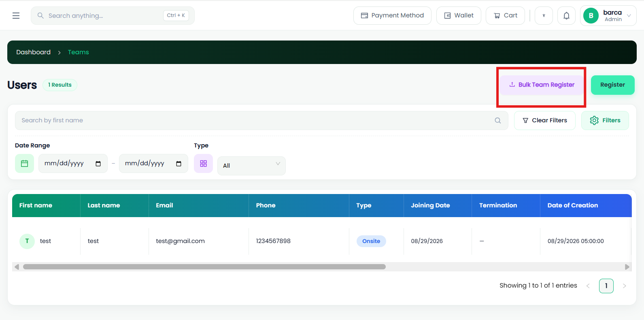Image resolution: width=644 pixels, height=320 pixels.
Task: Click the Bulk Team Register button
Action: 542,85
